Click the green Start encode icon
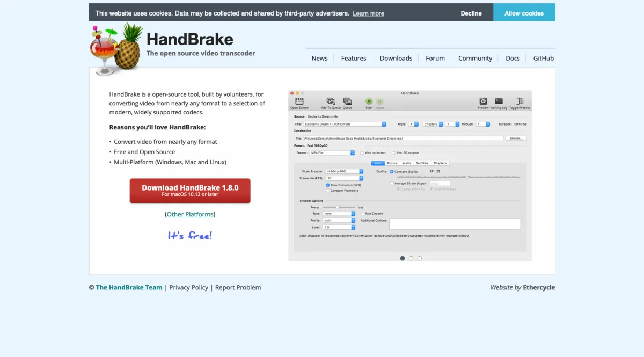644x357 pixels. coord(369,101)
